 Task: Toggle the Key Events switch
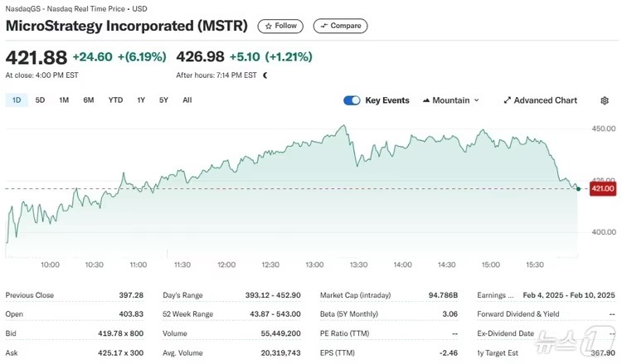352,100
